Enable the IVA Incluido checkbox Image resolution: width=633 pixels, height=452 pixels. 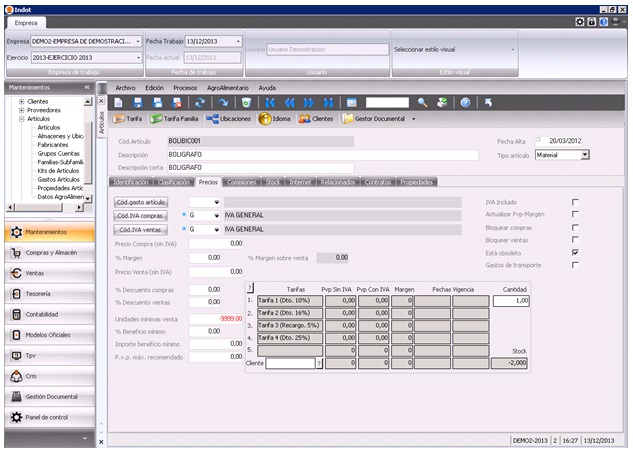point(574,202)
